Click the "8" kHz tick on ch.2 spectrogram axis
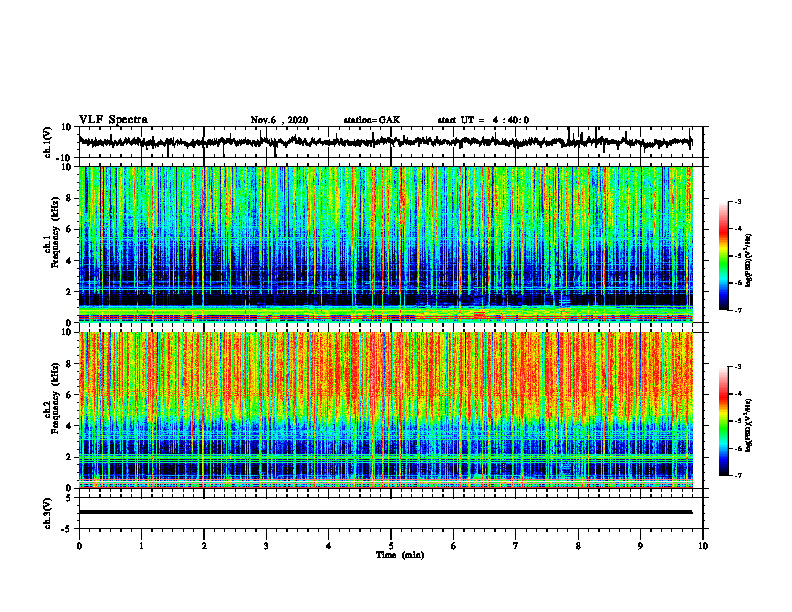Screen dimensions: 792x612 69,364
